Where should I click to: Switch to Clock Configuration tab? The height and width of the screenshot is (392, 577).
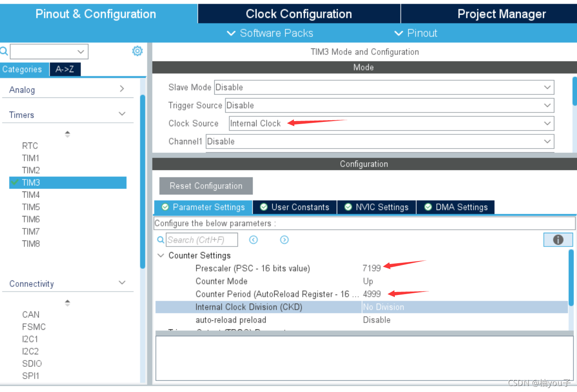[x=299, y=14]
